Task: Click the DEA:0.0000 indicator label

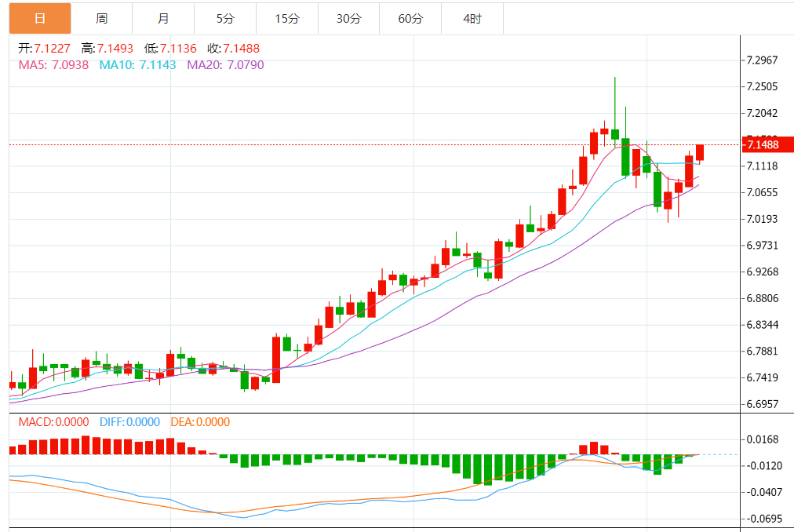Action: 200,422
